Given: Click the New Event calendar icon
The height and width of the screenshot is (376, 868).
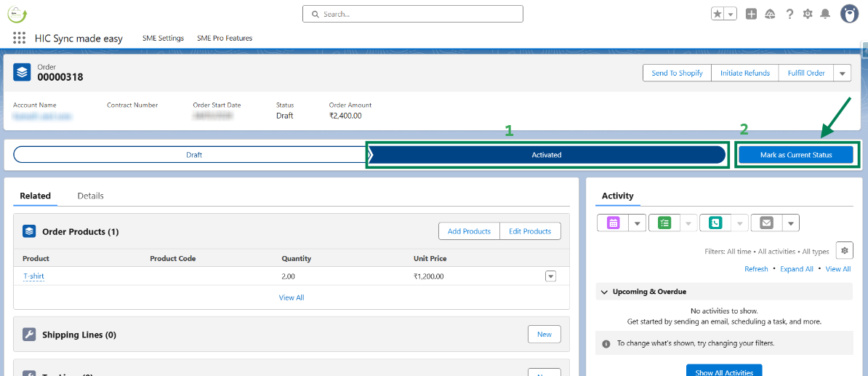Looking at the screenshot, I should (x=613, y=223).
